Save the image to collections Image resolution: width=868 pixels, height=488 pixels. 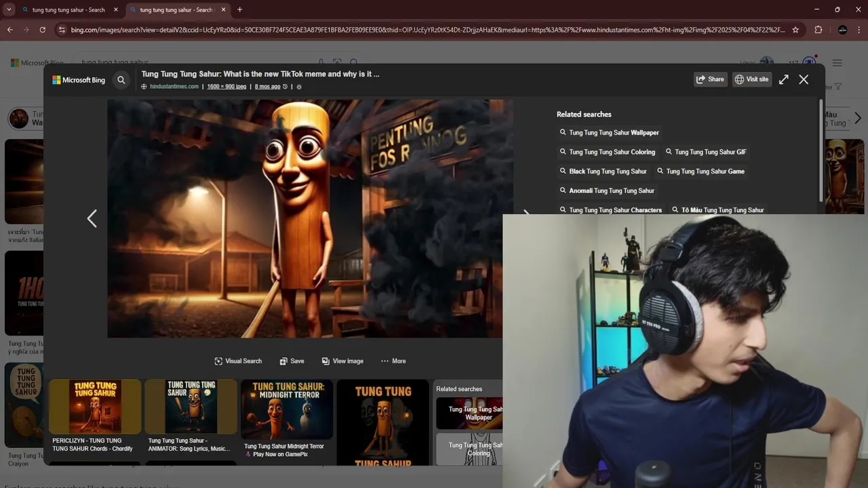click(x=292, y=361)
